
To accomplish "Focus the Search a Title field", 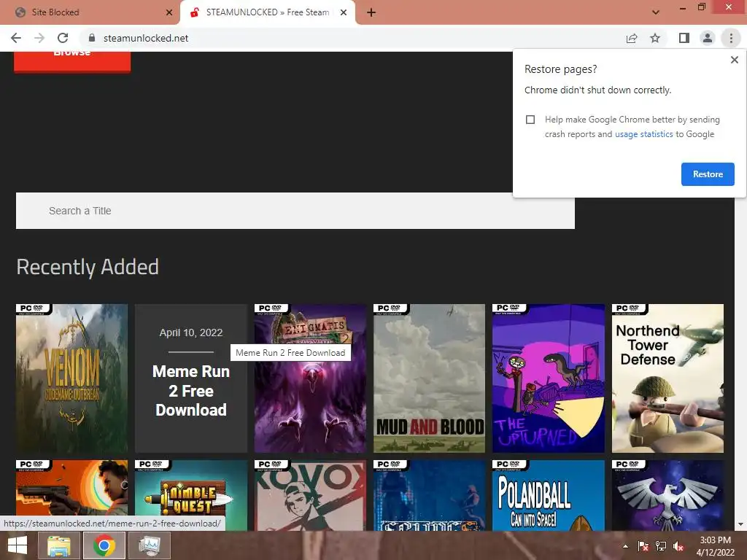I will pyautogui.click(x=295, y=211).
